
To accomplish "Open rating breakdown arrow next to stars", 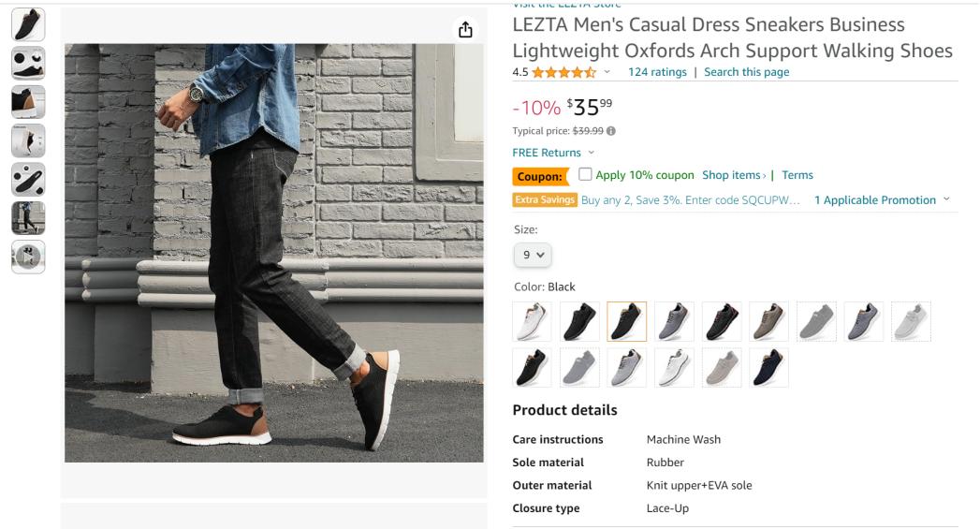I will click(607, 72).
